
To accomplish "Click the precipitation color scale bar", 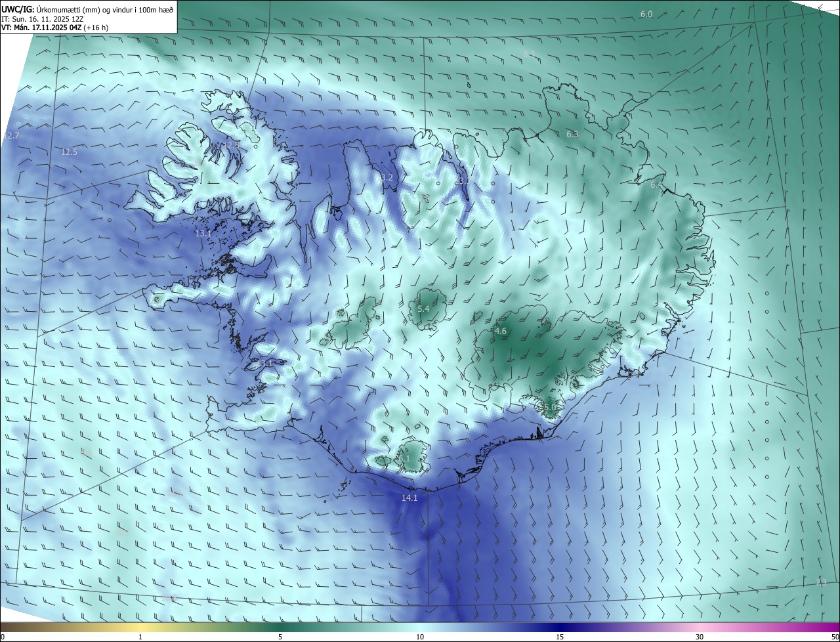I will (420, 627).
